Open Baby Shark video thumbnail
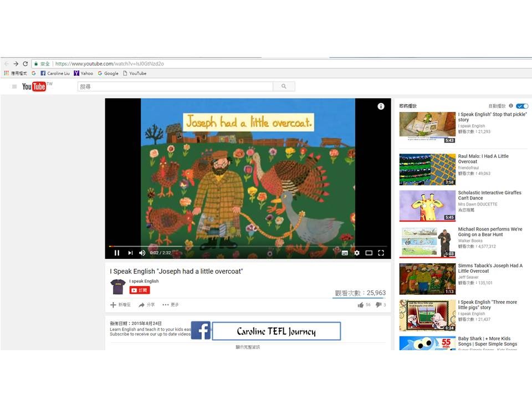The width and height of the screenshot is (532, 399). click(427, 343)
